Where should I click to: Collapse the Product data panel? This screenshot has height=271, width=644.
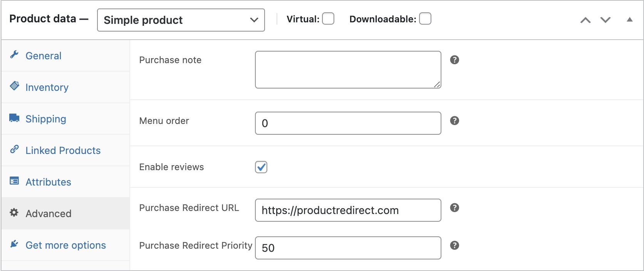coord(630,20)
